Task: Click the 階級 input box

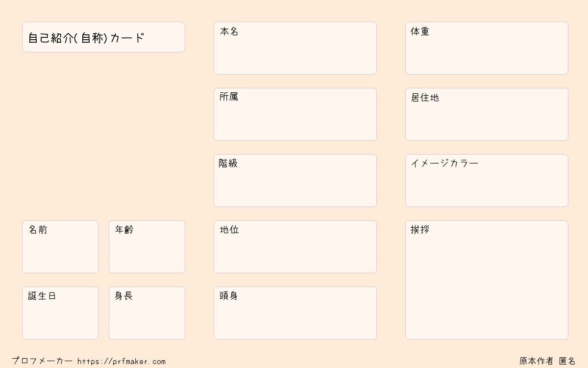Action: pos(295,181)
